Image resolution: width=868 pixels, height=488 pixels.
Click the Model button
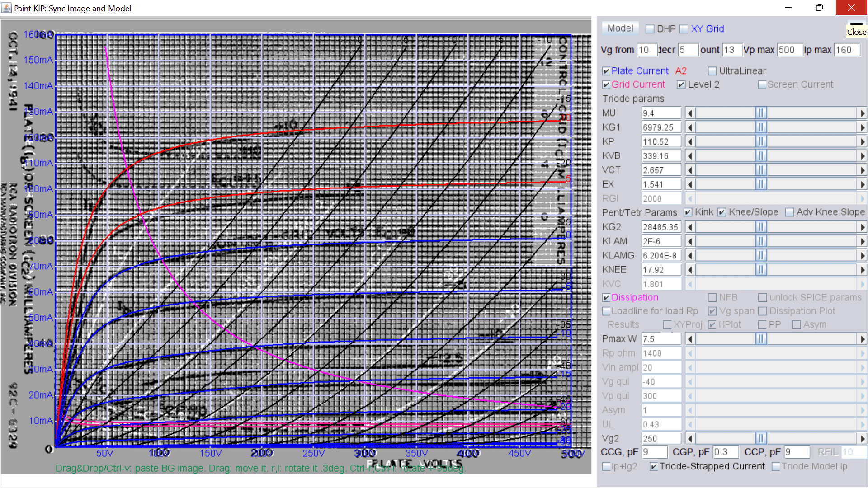(x=620, y=28)
